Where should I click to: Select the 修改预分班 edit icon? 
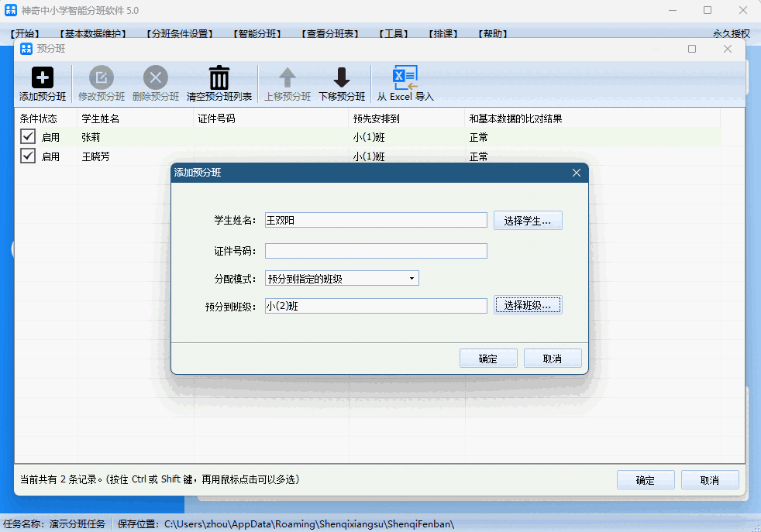click(x=102, y=77)
